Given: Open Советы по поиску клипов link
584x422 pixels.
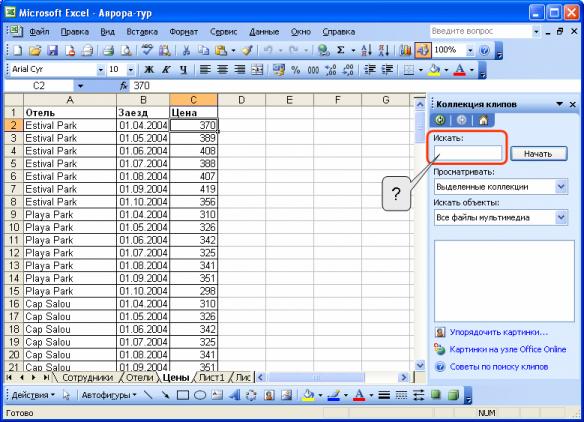Looking at the screenshot, I should (499, 367).
